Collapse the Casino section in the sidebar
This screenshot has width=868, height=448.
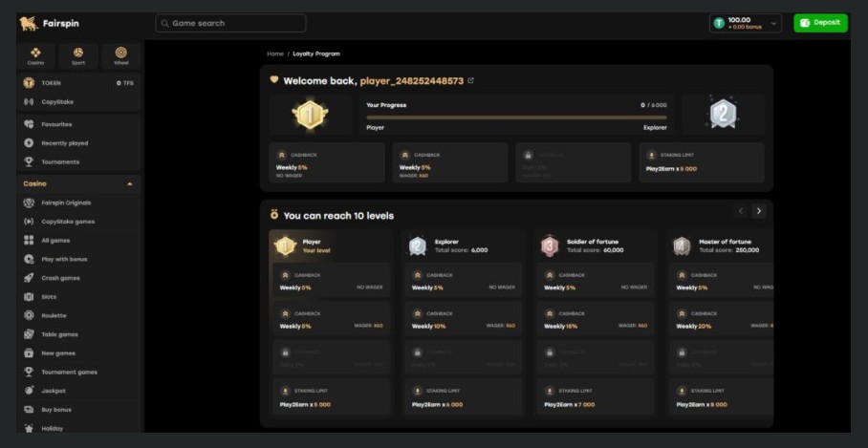point(130,183)
